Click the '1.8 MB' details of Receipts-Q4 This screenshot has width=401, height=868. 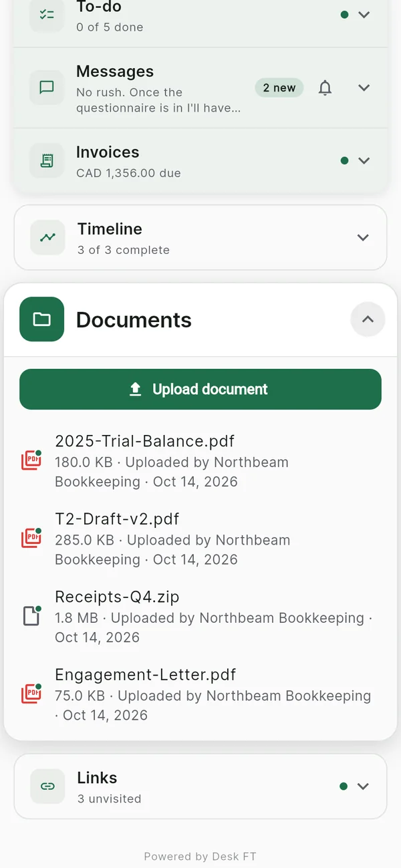pos(213,627)
